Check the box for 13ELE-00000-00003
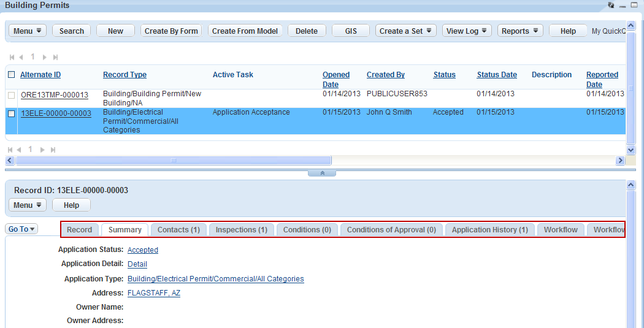Viewport: 644px width, 328px height. point(12,113)
